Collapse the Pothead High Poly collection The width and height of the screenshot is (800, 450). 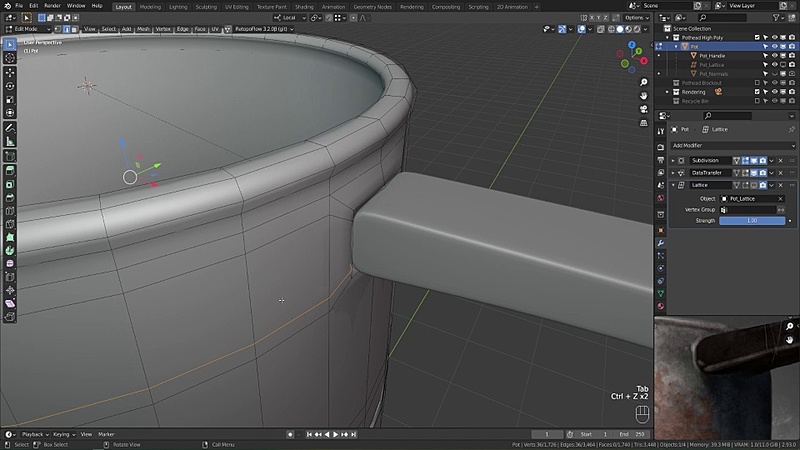pyautogui.click(x=667, y=38)
